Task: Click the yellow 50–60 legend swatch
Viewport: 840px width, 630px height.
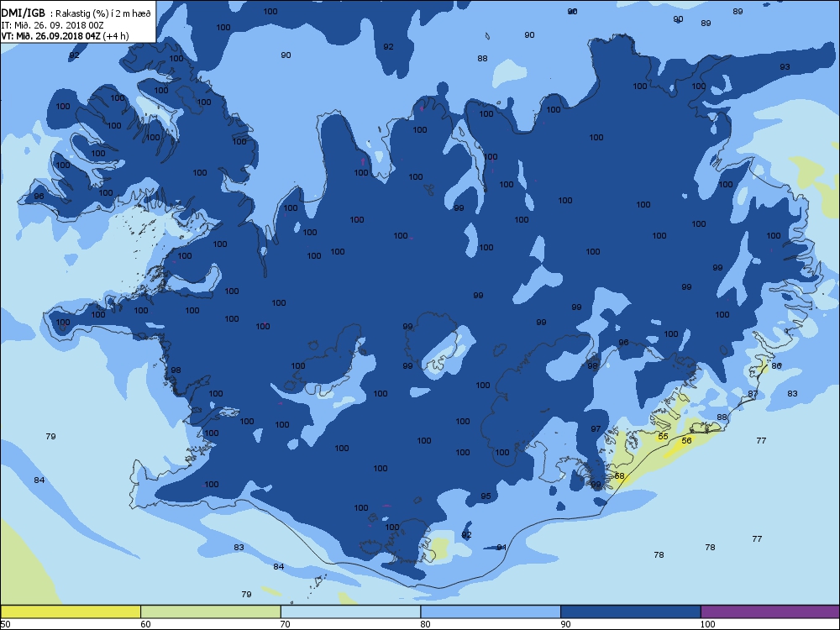Action: [71, 612]
